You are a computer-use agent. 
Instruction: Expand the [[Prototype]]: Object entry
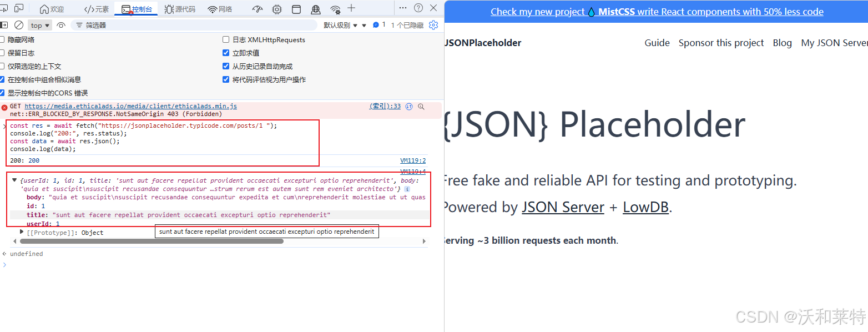[x=22, y=232]
